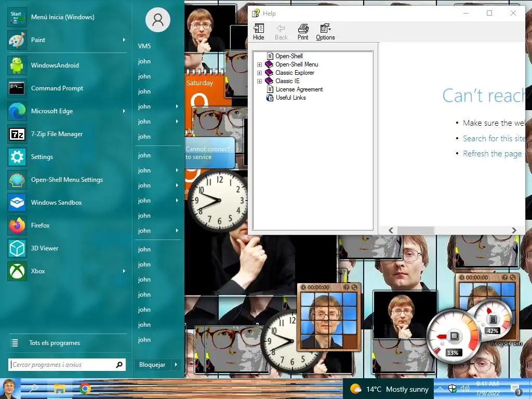Open weather widget 14°C Mostly sunny
The image size is (532, 399).
(x=389, y=389)
